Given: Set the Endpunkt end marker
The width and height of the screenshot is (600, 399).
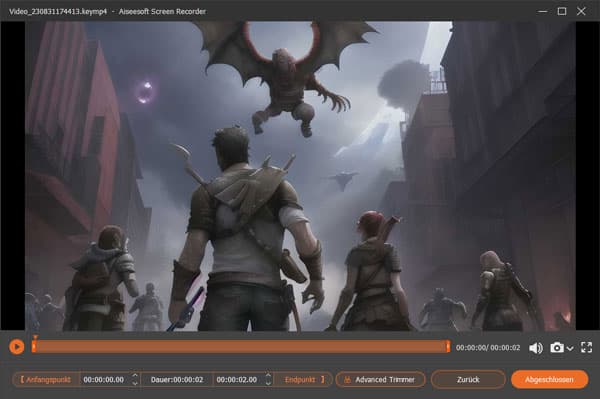Looking at the screenshot, I should (304, 379).
